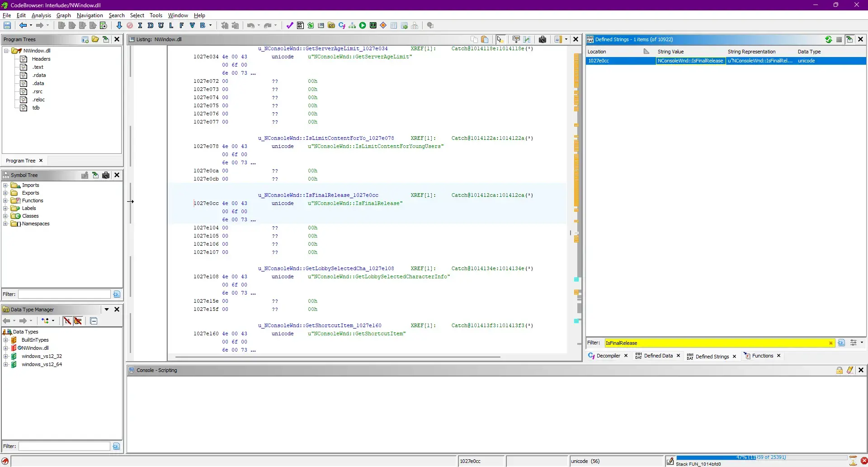Click the function graph hierarchy icon
Image resolution: width=868 pixels, height=467 pixels.
click(x=352, y=26)
